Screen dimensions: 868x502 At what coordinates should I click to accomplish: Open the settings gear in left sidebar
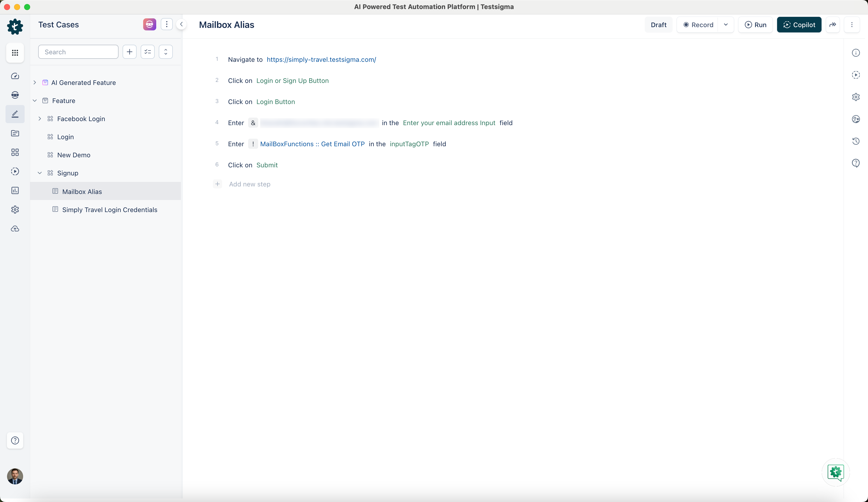[15, 210]
